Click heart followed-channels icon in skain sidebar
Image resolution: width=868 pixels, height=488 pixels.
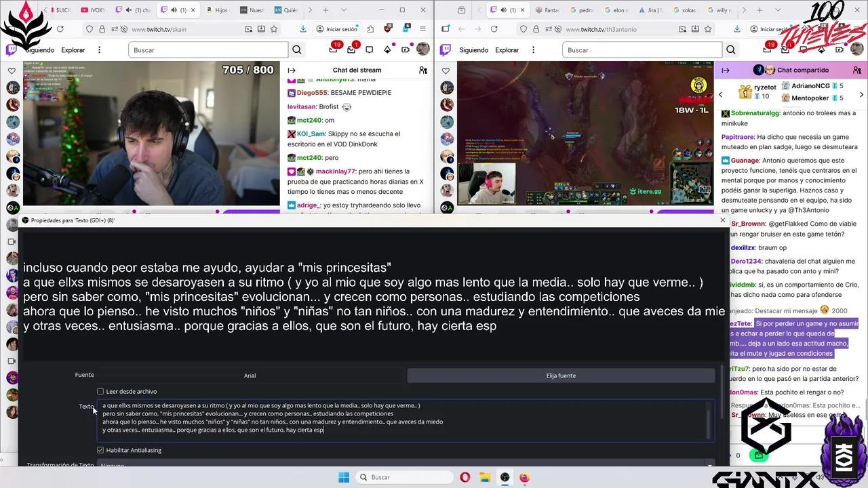[12, 70]
